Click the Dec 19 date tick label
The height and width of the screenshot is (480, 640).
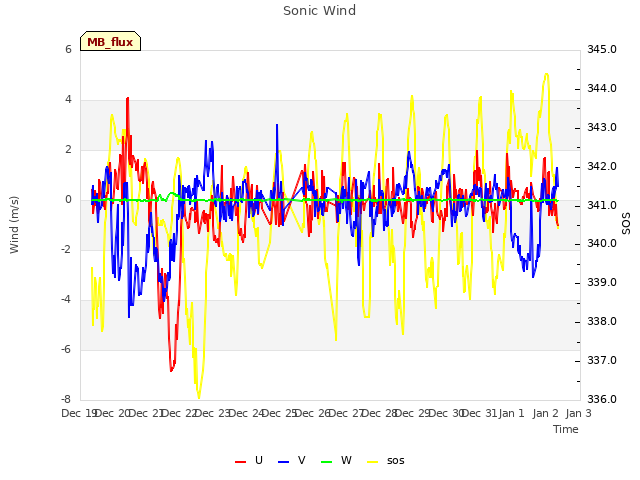coord(79,413)
